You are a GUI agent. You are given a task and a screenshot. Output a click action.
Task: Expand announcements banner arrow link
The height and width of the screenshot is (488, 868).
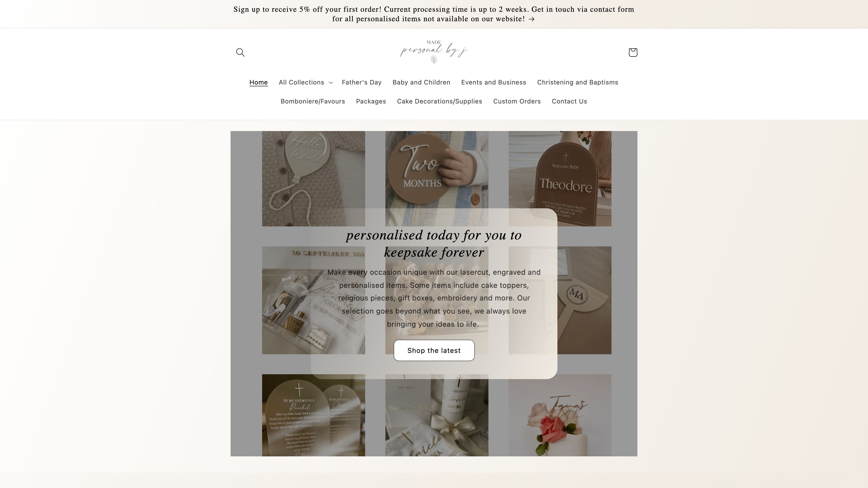(532, 19)
